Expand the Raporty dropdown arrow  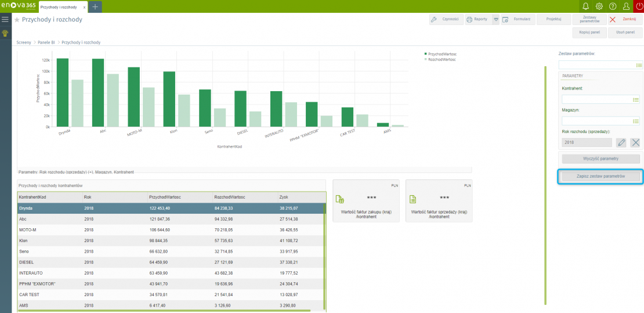(x=495, y=19)
